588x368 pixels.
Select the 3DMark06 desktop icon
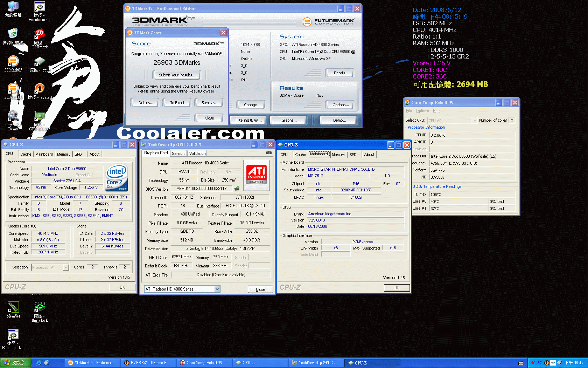point(13,91)
